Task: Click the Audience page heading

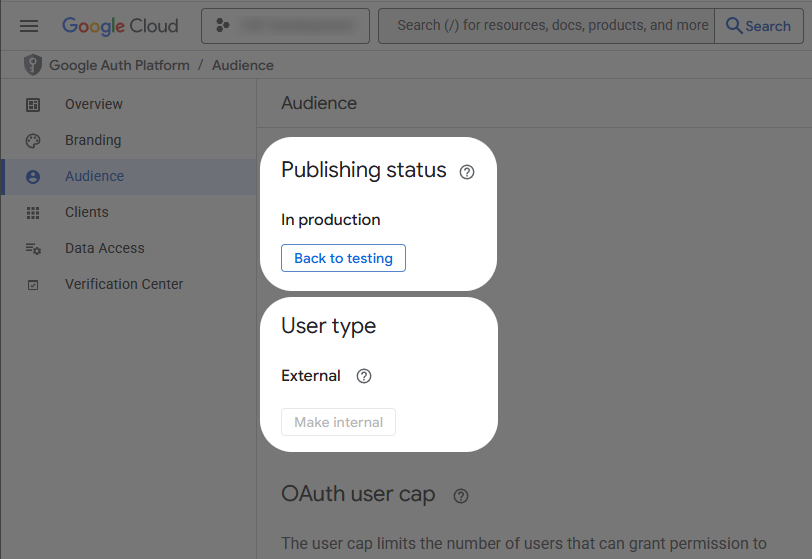Action: pos(319,103)
